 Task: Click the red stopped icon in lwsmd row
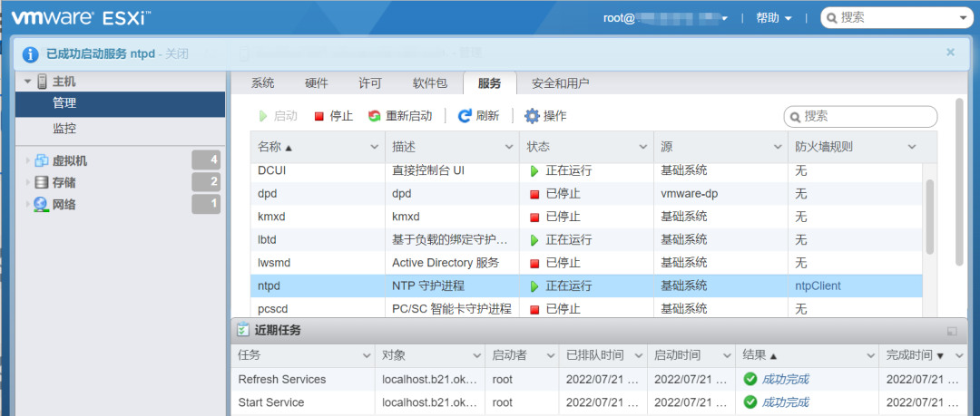534,264
